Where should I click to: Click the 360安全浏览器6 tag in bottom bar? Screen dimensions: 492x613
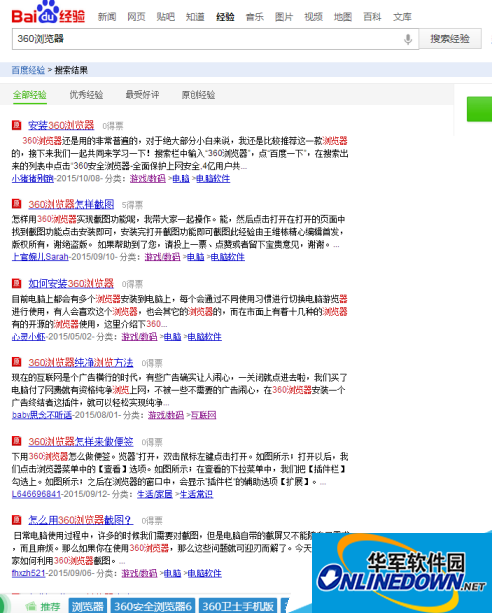click(153, 606)
